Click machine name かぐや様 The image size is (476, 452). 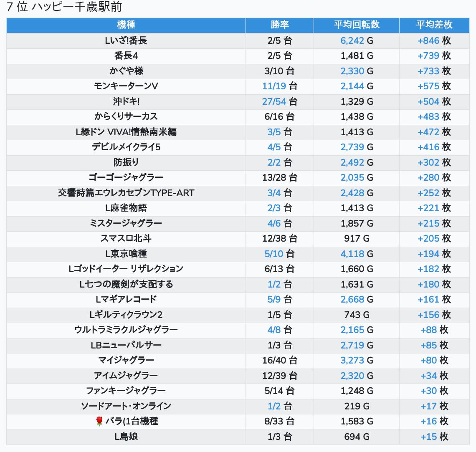tap(126, 71)
